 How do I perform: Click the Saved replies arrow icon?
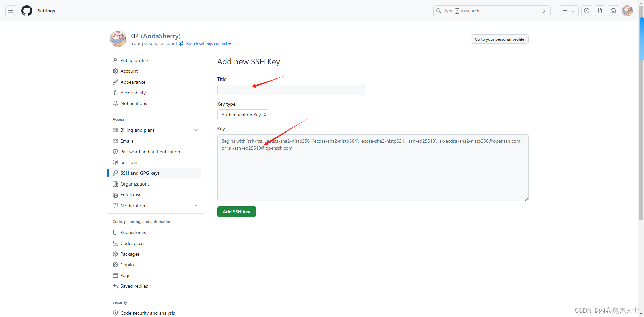click(x=115, y=286)
